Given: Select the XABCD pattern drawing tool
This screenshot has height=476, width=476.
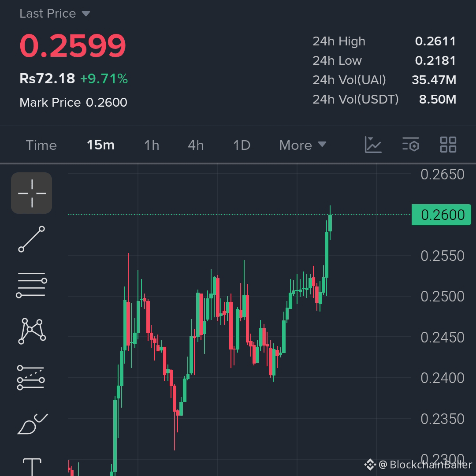Looking at the screenshot, I should (32, 331).
